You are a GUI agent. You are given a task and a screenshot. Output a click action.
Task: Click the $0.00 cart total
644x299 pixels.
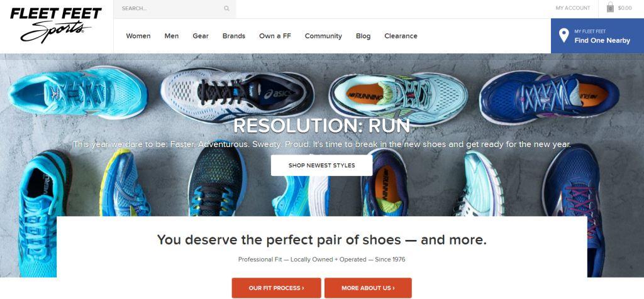(625, 8)
